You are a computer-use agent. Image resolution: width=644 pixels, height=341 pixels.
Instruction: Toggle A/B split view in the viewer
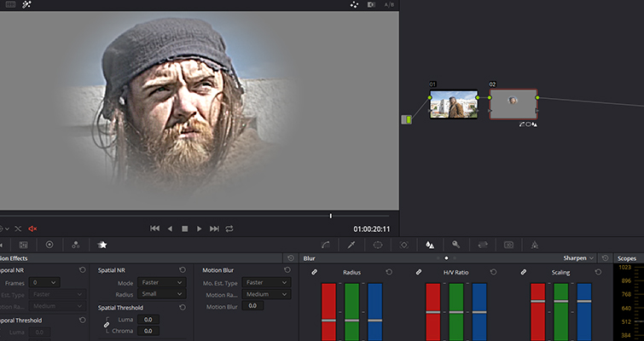point(389,5)
